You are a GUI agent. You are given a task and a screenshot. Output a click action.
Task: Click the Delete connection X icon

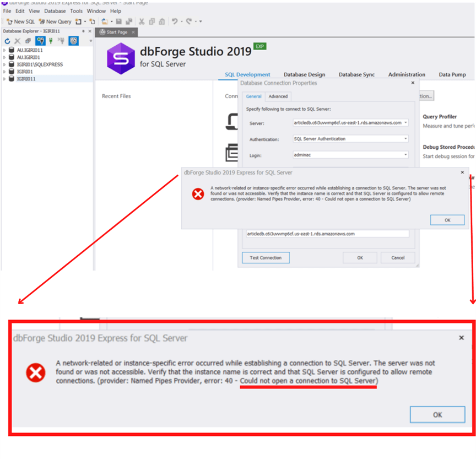tap(18, 41)
